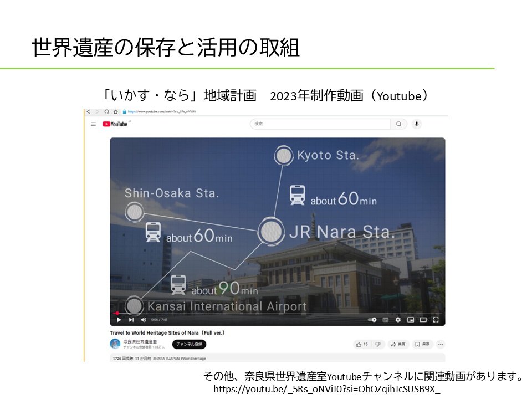The width and height of the screenshot is (532, 399).
Task: Activate voice search microphone
Action: (417, 124)
